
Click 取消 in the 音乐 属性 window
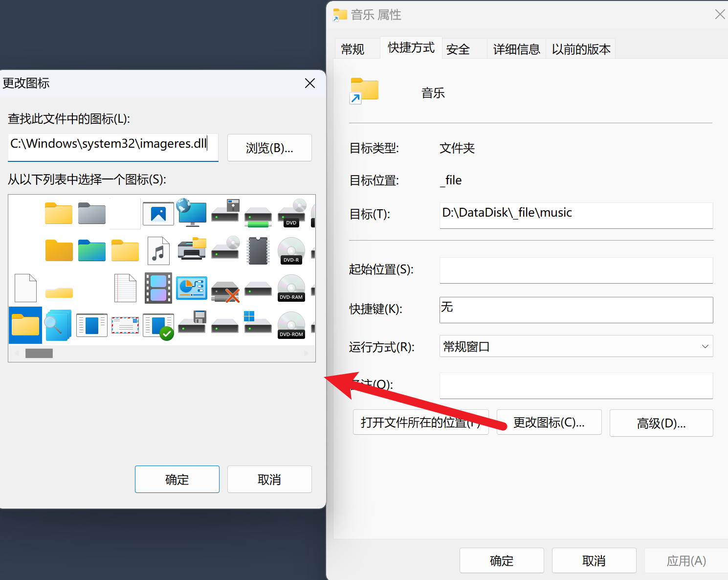[x=594, y=560]
